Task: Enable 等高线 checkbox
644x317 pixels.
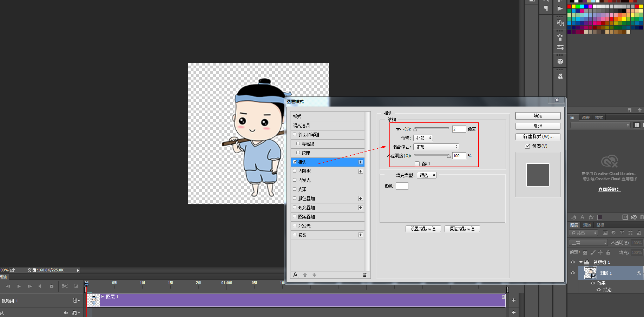Action: [298, 143]
